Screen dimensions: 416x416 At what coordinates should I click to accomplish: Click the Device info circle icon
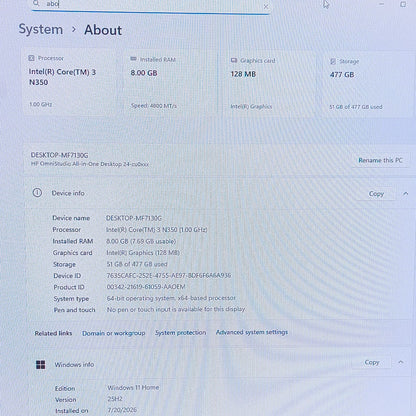[37, 193]
